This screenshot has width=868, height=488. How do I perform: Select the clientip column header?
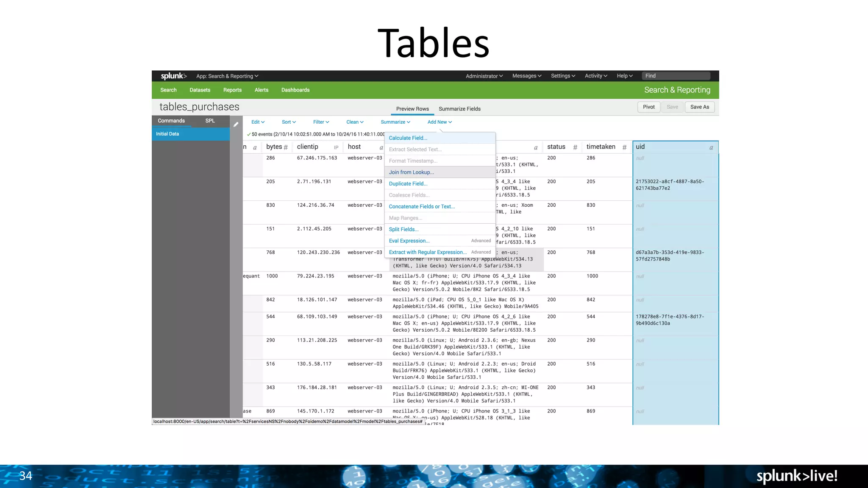(319, 147)
